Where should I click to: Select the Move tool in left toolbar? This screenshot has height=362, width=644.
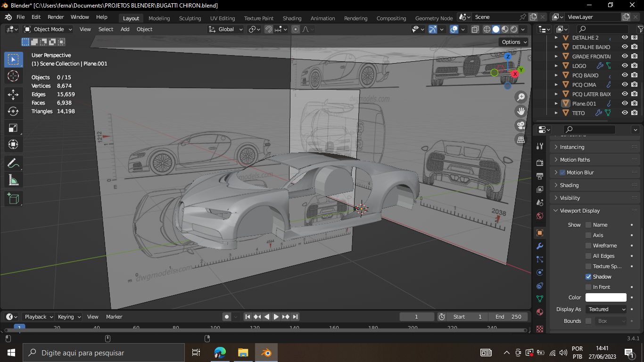click(x=13, y=94)
